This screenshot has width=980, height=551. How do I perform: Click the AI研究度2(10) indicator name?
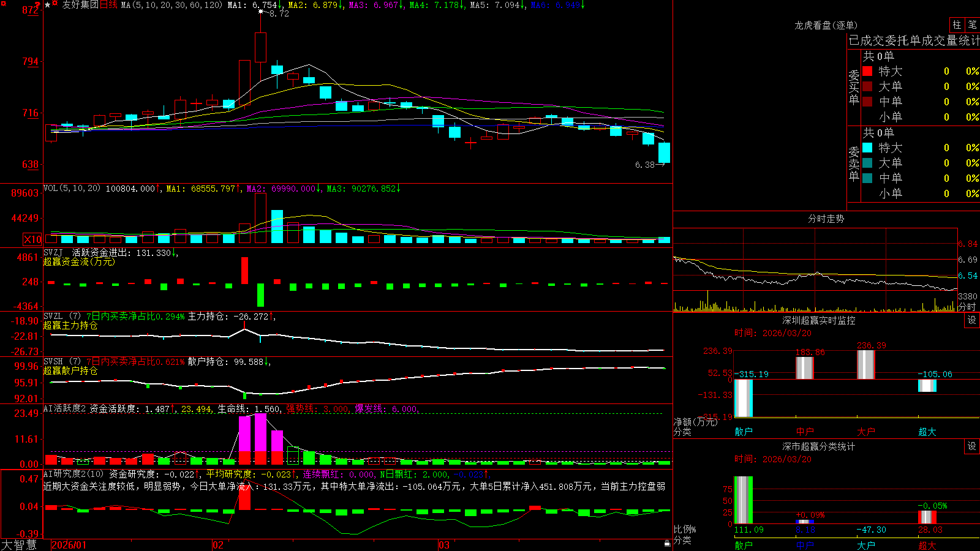pos(74,474)
